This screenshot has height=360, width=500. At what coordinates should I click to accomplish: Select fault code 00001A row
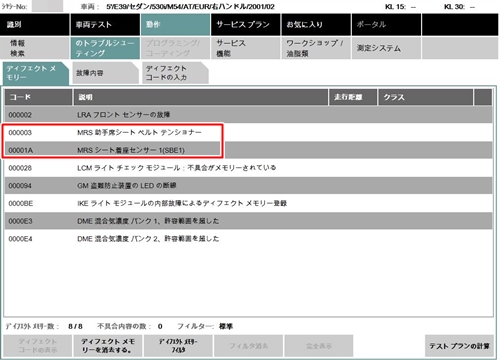coord(248,150)
